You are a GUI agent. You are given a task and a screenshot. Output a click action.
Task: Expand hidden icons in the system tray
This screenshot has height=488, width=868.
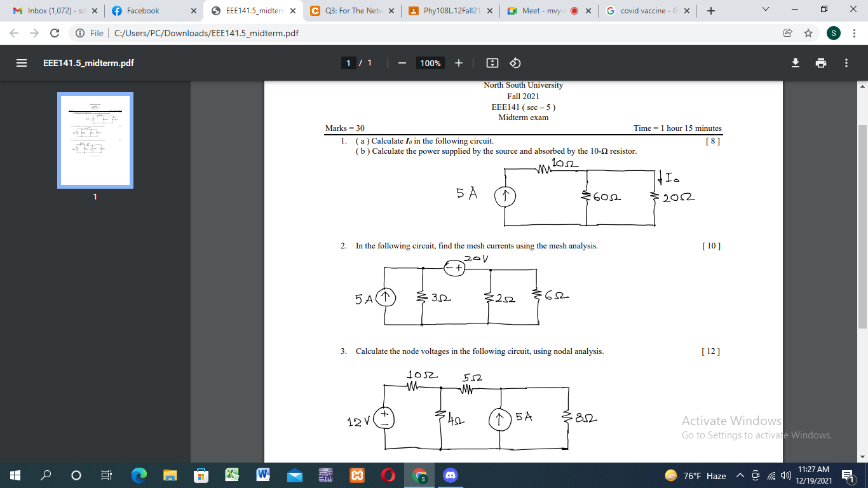739,475
